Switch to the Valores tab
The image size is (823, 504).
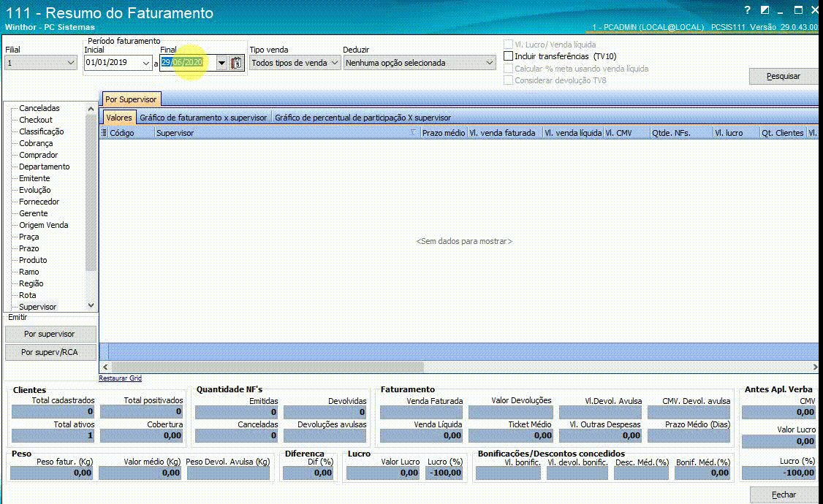coord(119,118)
